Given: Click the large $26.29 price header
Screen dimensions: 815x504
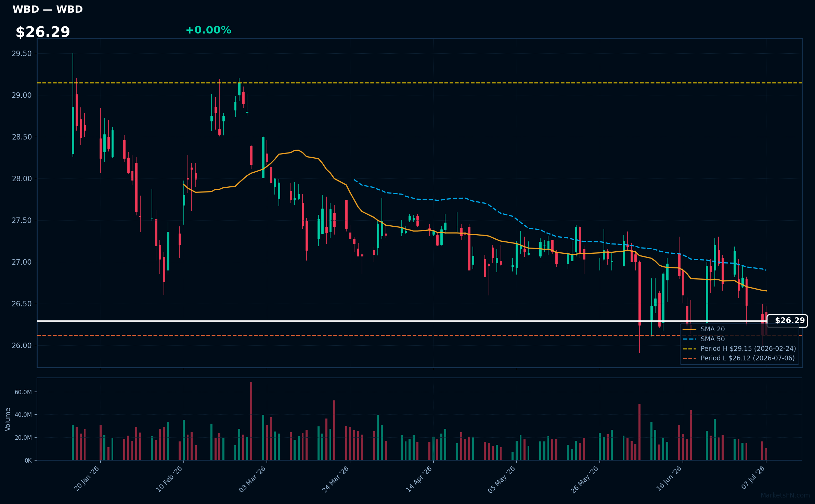Looking at the screenshot, I should (x=43, y=32).
